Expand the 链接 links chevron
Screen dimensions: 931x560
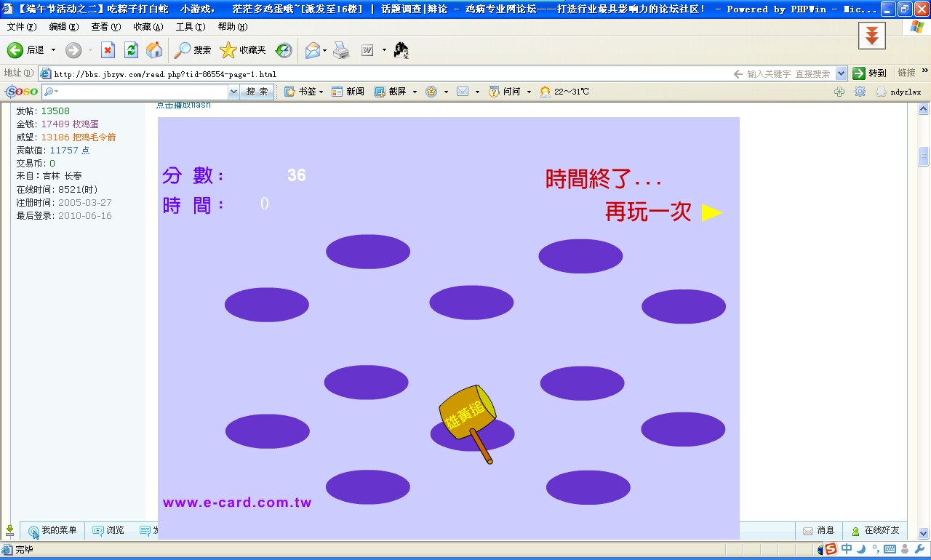pyautogui.click(x=925, y=71)
